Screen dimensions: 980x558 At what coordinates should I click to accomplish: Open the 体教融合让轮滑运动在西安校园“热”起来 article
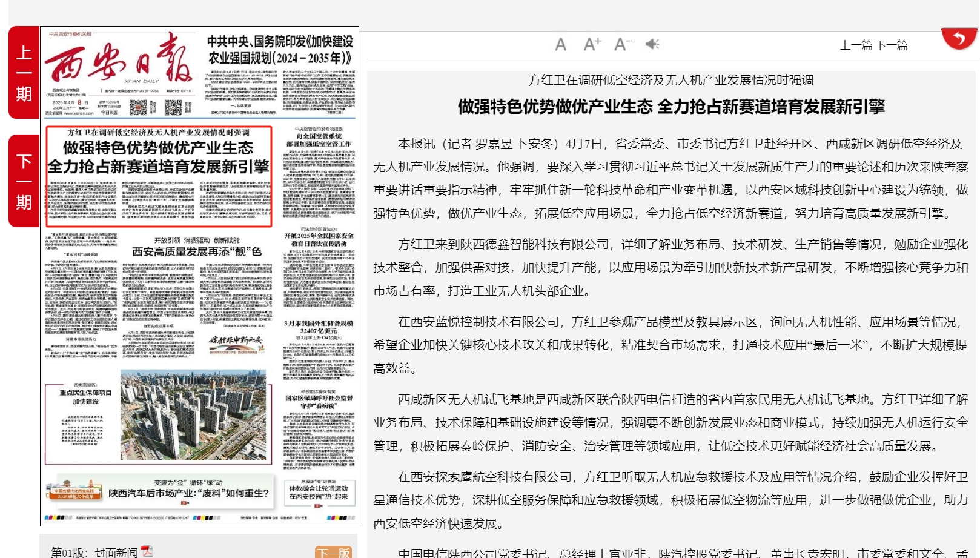coord(319,492)
